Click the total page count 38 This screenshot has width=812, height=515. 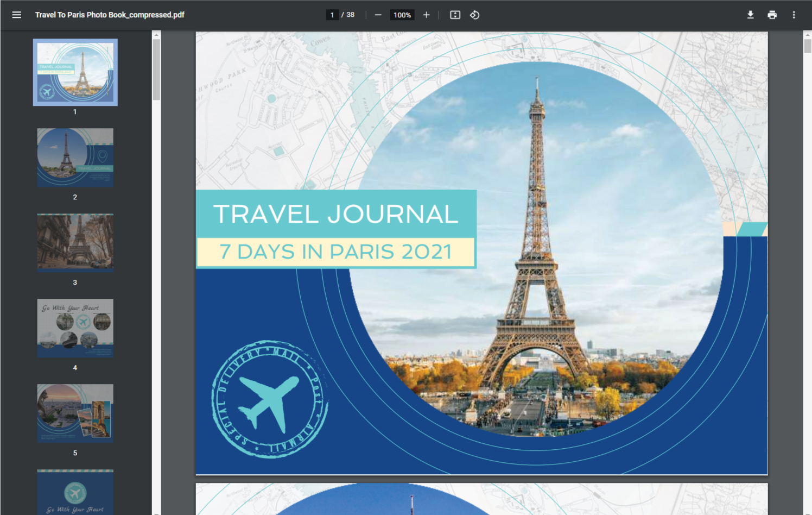pos(351,15)
